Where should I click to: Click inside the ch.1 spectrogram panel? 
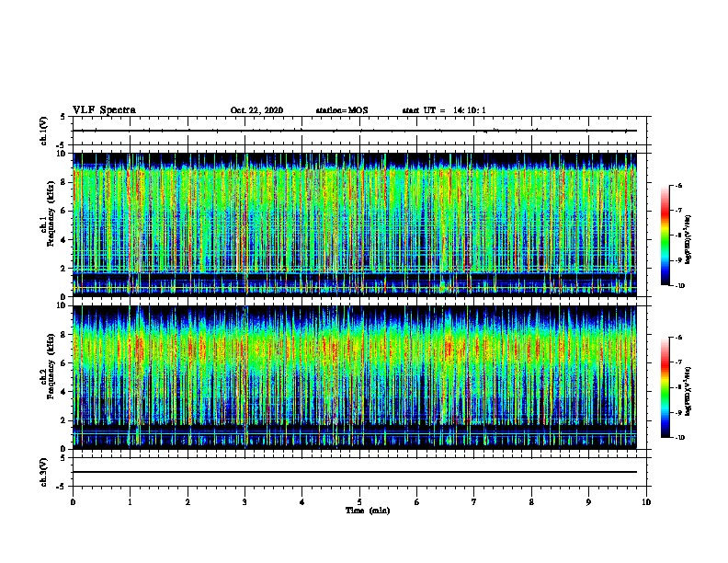[354, 224]
